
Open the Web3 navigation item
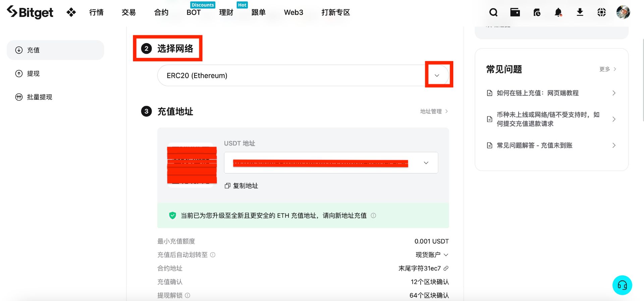293,12
